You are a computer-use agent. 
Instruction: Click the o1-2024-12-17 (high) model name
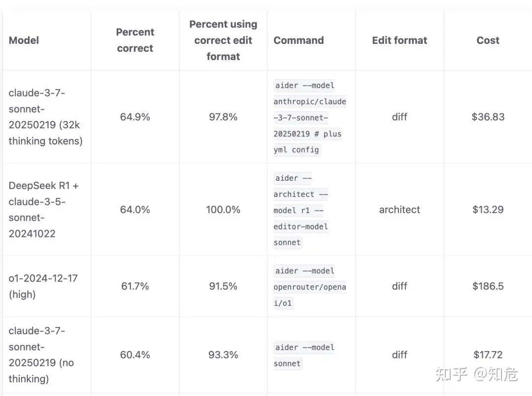[x=43, y=286]
